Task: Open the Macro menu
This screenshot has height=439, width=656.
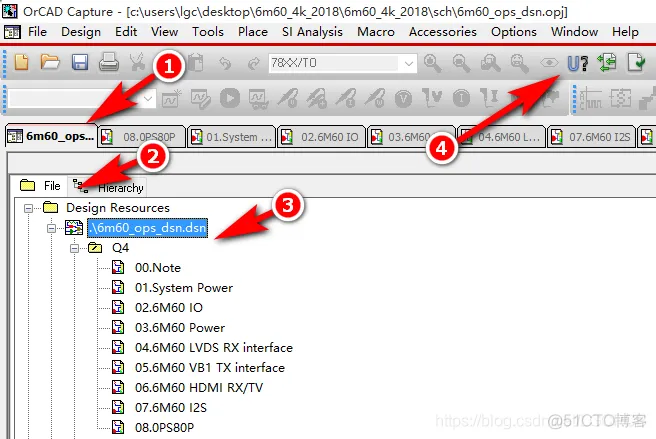Action: tap(376, 32)
